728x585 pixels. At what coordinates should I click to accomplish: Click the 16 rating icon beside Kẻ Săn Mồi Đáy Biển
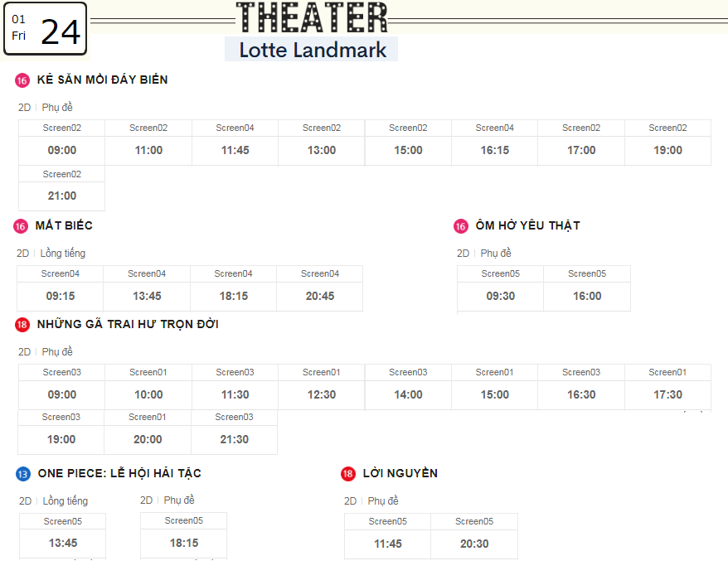click(x=22, y=80)
